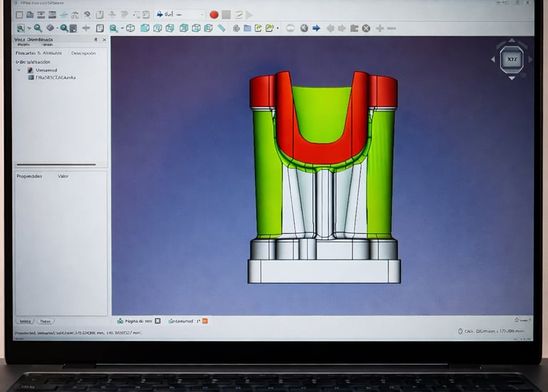Close the start page tab

[158, 321]
